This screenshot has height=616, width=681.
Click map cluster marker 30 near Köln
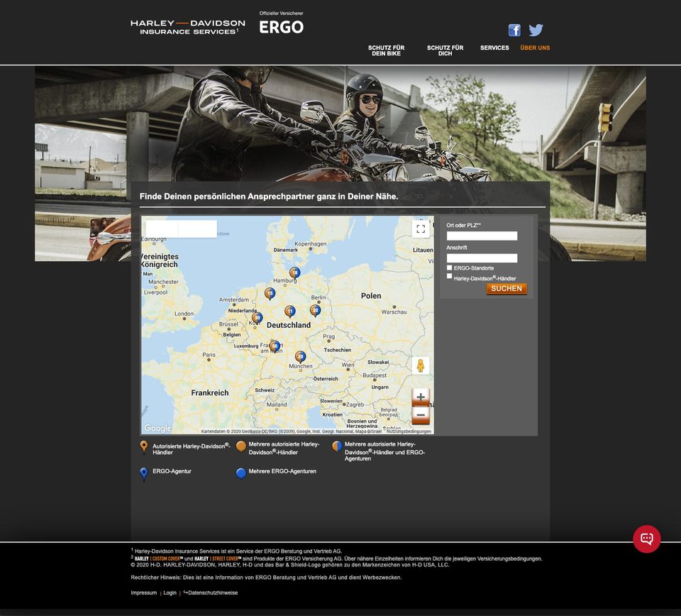coord(257,318)
